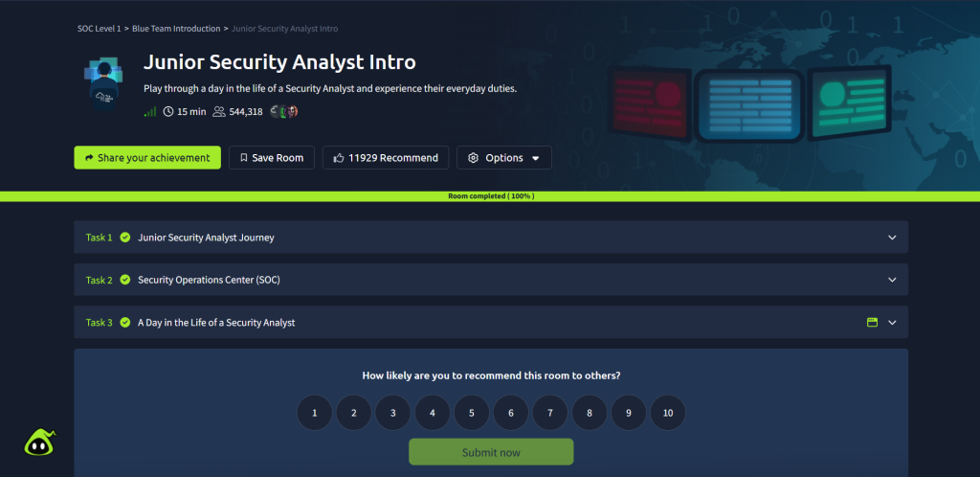
Task: Click the room creator avatars
Action: click(284, 112)
